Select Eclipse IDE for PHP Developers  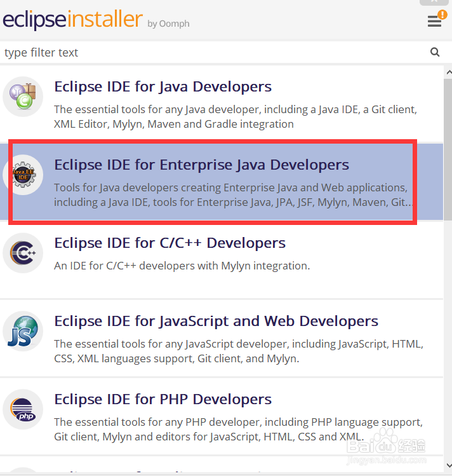(x=222, y=416)
